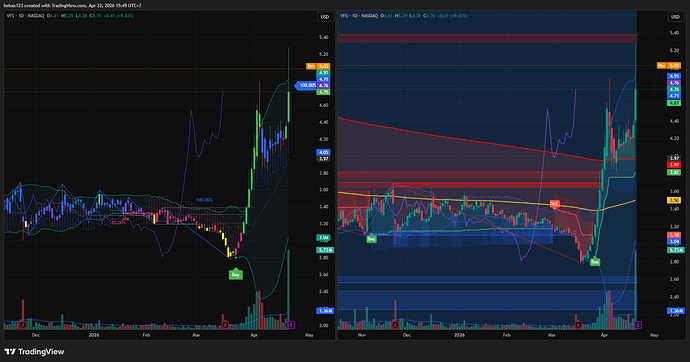690x362 pixels.
Task: Click the green Buy signal marker on left chart
Action: 236,274
